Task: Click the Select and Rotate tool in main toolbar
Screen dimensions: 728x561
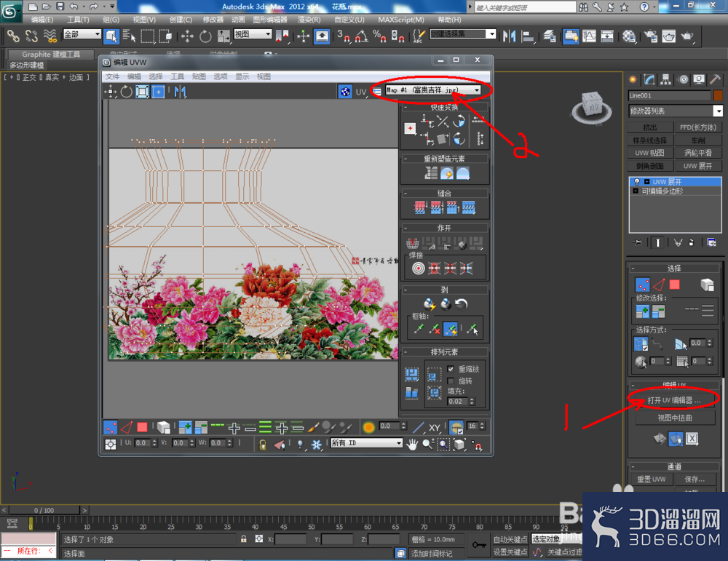Action: click(x=205, y=36)
